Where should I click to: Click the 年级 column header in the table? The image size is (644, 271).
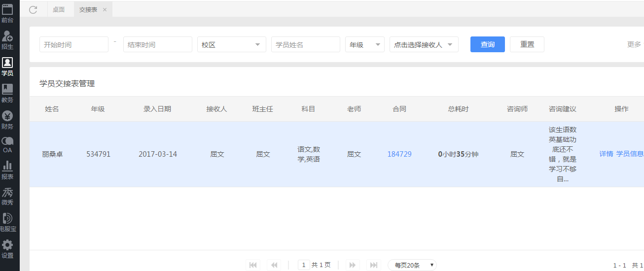click(x=98, y=109)
